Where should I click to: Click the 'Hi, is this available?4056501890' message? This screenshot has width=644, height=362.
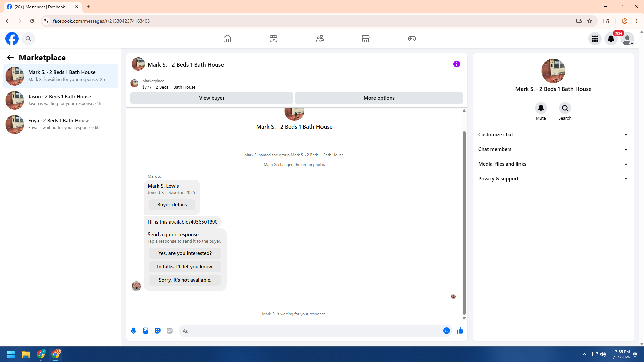click(x=183, y=222)
